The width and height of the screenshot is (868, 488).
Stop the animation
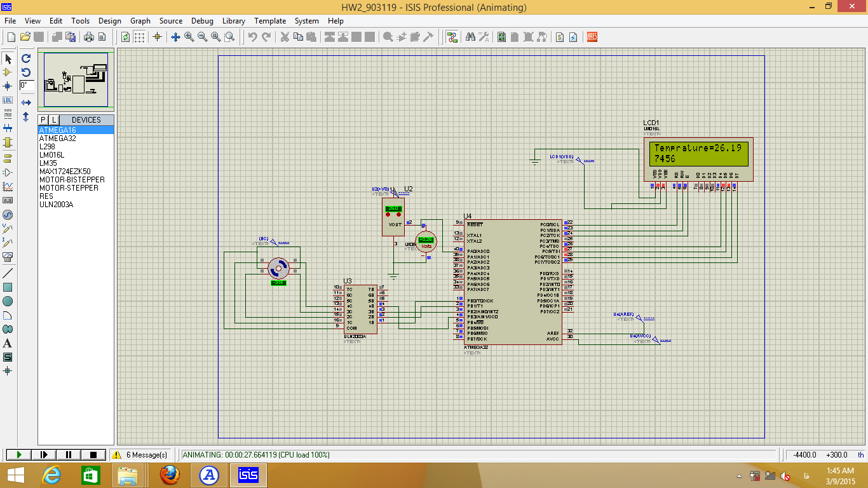click(93, 455)
